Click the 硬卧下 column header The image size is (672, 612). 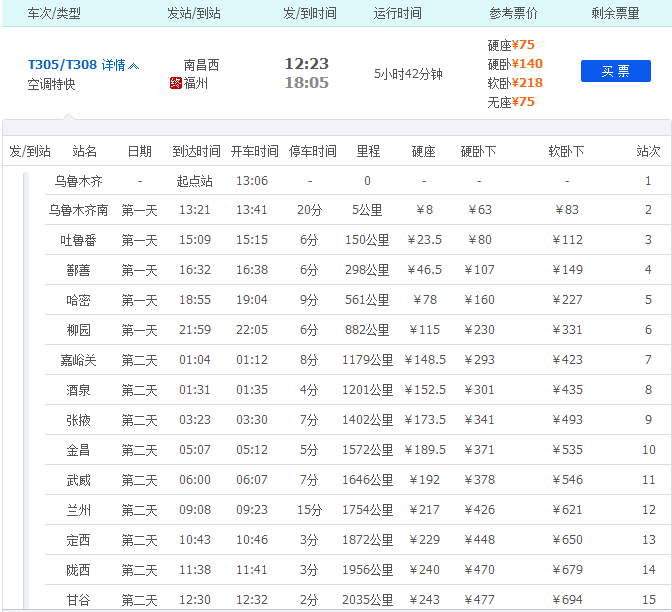point(478,151)
